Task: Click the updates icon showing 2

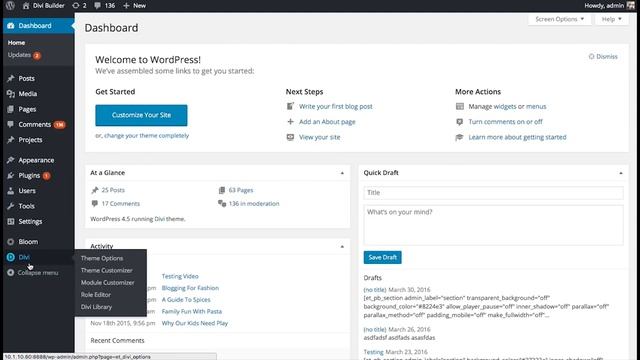Action: tap(79, 6)
